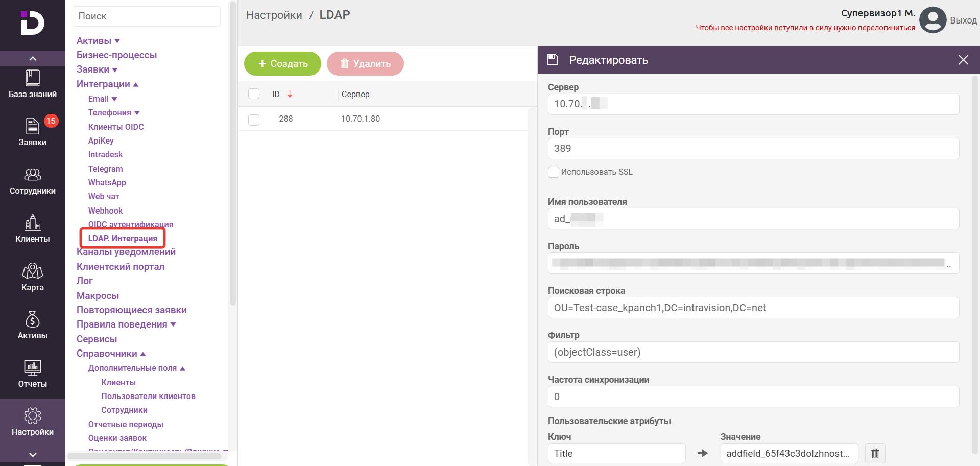Enable the Использовать SSL checkbox
980x466 pixels.
pyautogui.click(x=554, y=172)
